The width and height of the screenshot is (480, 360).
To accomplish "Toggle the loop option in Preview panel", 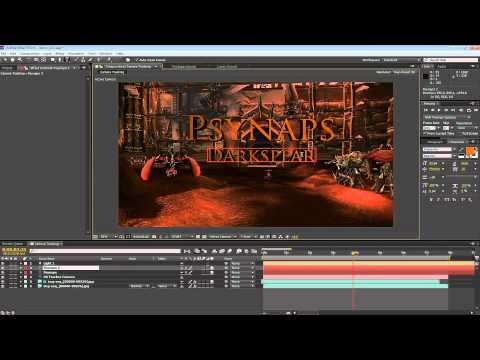I will pos(469,110).
